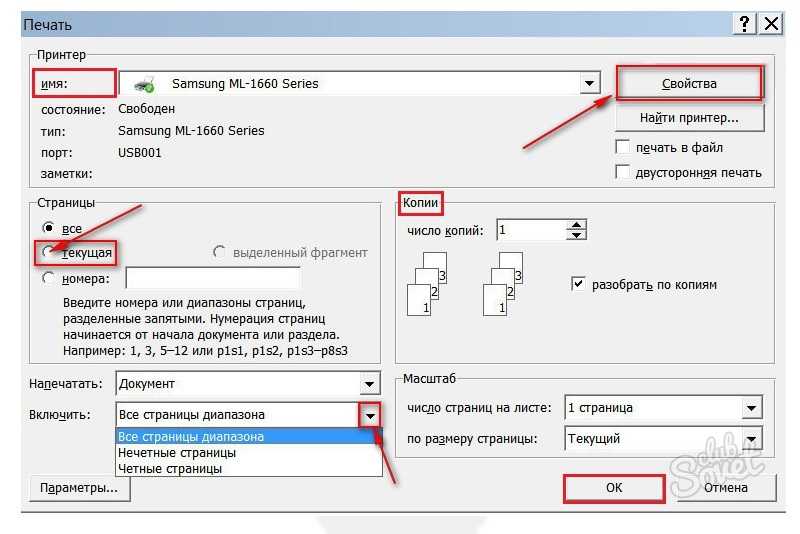Click the 'Параметры...' button
The image size is (800, 534).
pyautogui.click(x=79, y=488)
